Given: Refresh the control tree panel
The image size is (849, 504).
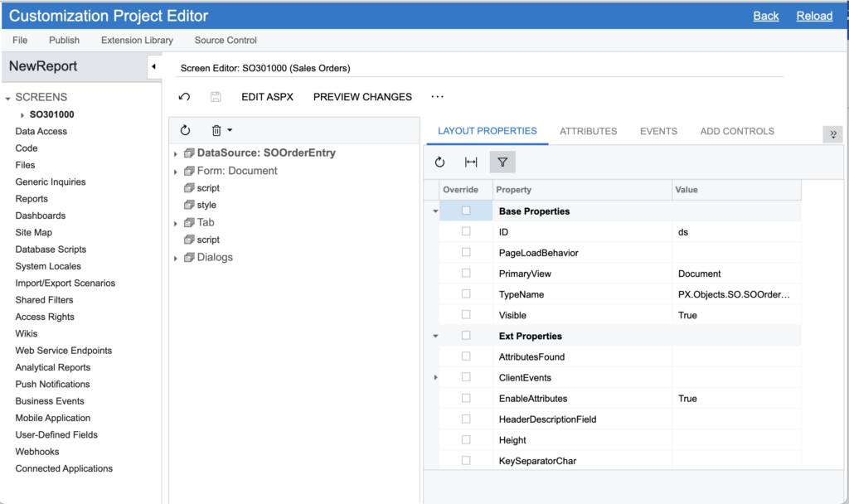Looking at the screenshot, I should click(185, 130).
